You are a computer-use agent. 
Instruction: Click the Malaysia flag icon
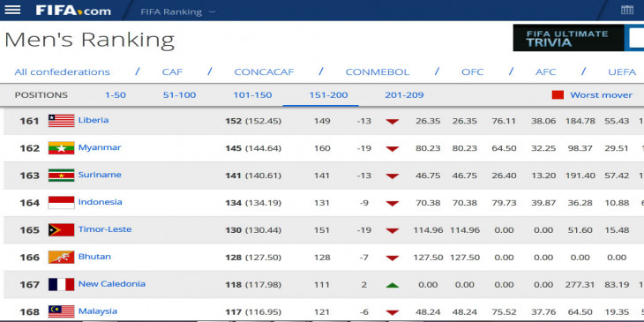tap(61, 311)
